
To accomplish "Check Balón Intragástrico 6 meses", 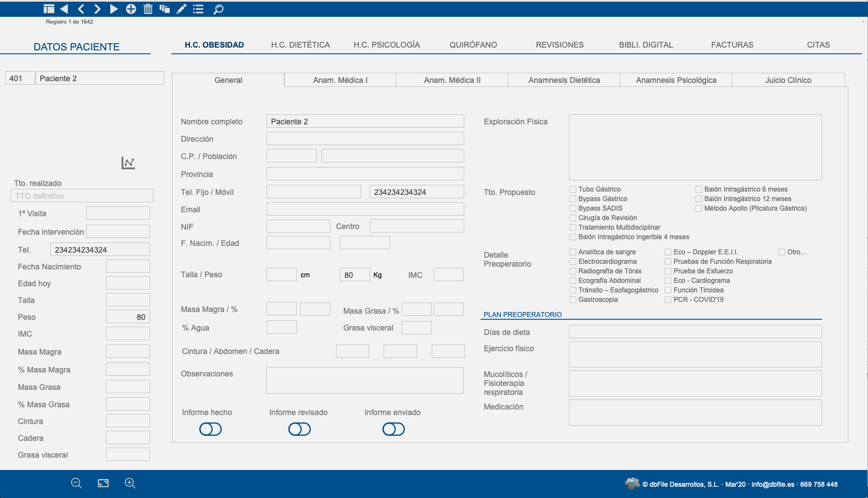I will click(699, 189).
